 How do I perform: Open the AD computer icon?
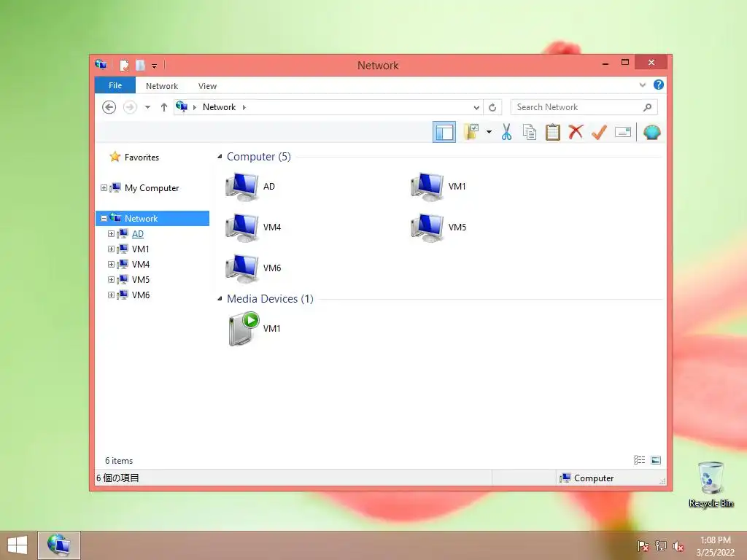click(242, 187)
